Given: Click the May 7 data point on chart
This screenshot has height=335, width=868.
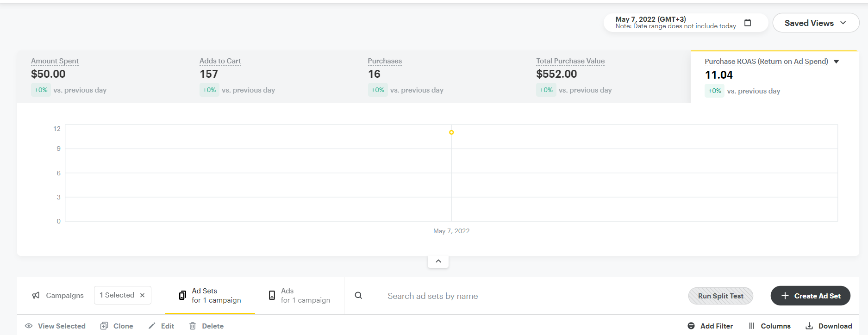Looking at the screenshot, I should point(451,132).
